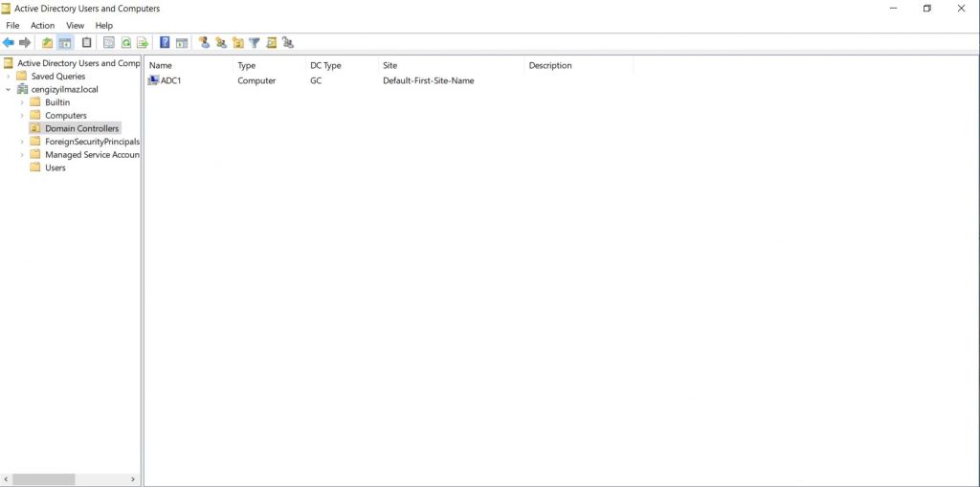This screenshot has width=980, height=487.
Task: Click the Add to group toolbar icon
Action: pos(288,42)
